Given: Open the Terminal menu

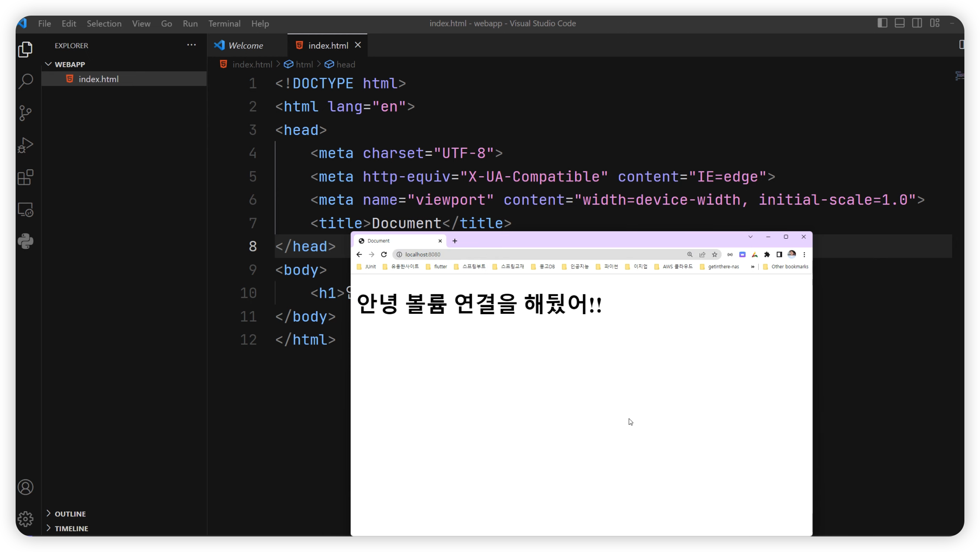Looking at the screenshot, I should click(x=224, y=23).
